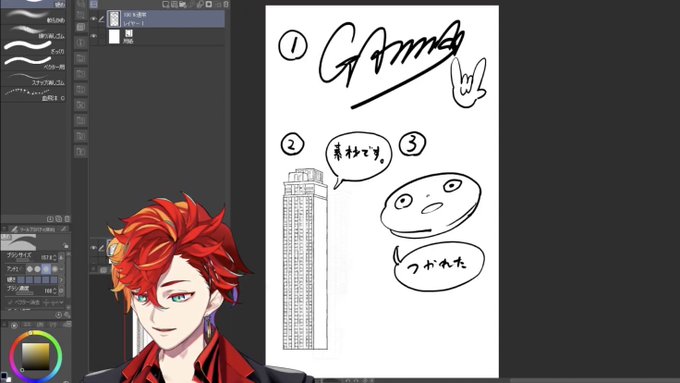Click the ブラシサイズ value stepper arrows
The width and height of the screenshot is (680, 383).
(54, 258)
